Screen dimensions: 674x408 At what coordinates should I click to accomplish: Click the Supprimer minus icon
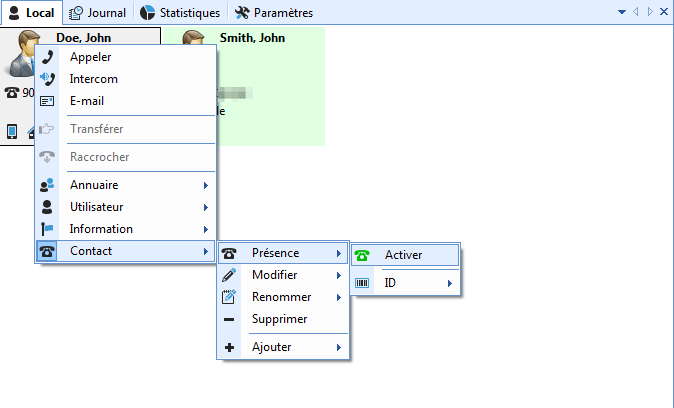(229, 319)
